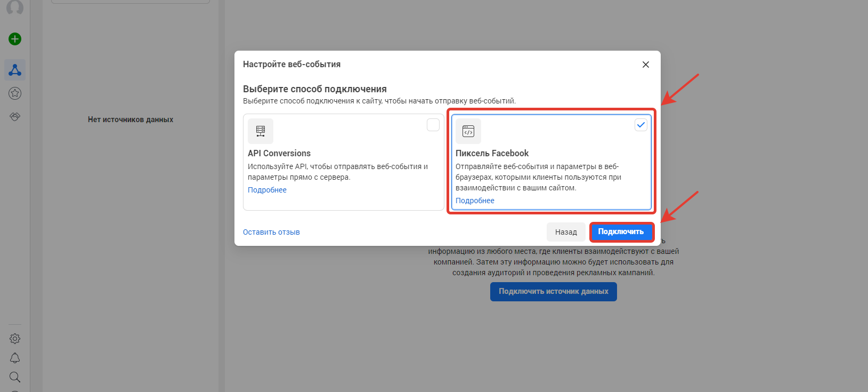This screenshot has height=392, width=868.
Task: Click the magnifier search icon in sidebar
Action: point(15,377)
